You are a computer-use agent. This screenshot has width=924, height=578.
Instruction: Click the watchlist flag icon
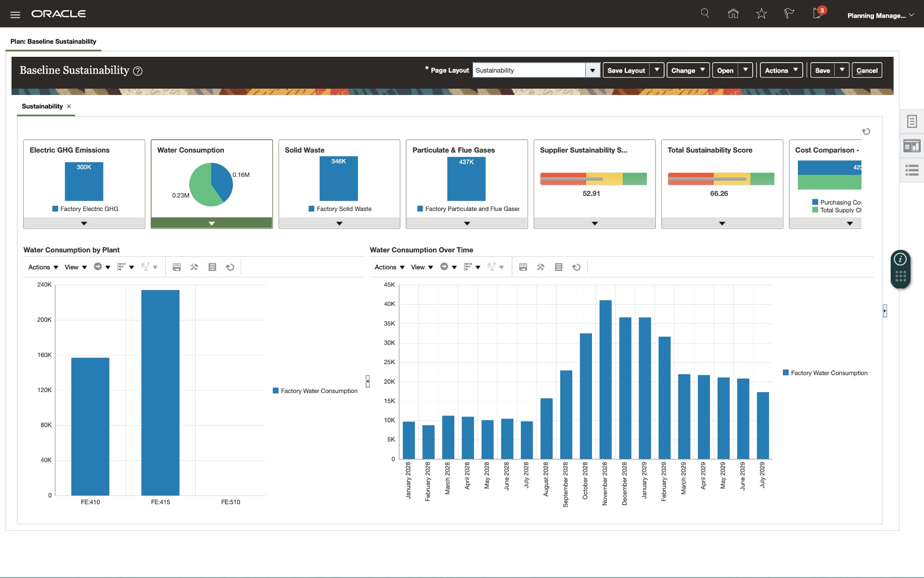pyautogui.click(x=789, y=13)
